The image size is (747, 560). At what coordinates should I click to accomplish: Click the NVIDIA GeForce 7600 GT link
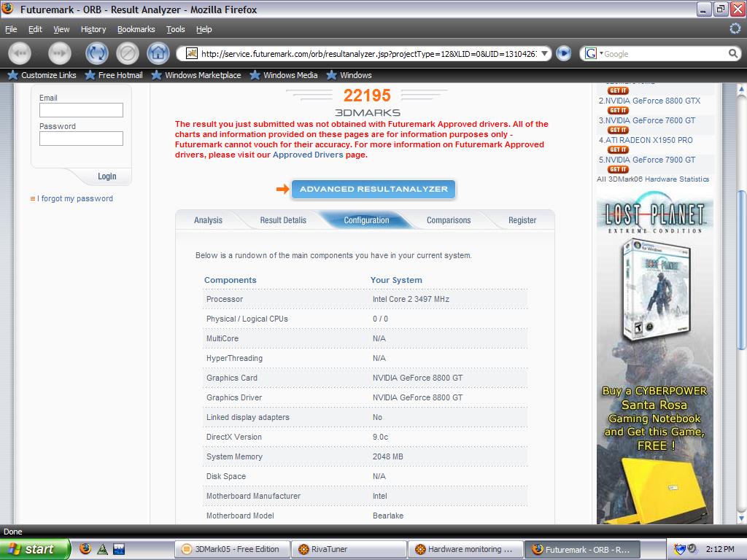tap(650, 120)
